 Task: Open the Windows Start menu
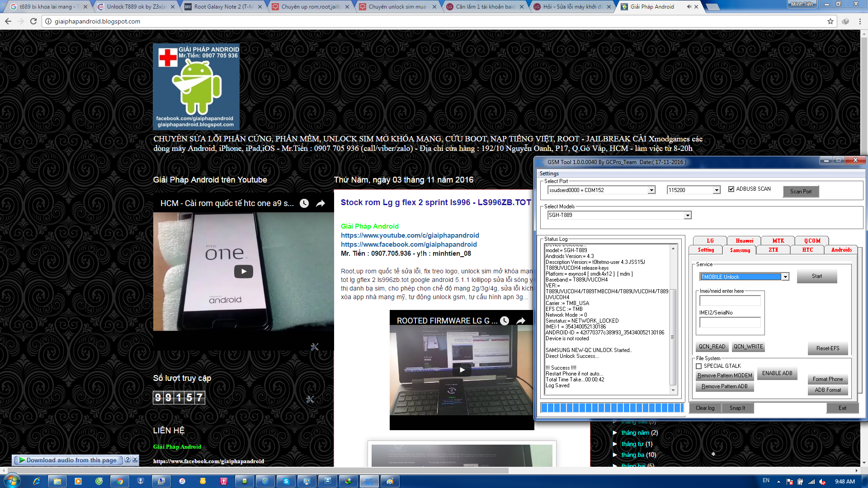[x=12, y=481]
